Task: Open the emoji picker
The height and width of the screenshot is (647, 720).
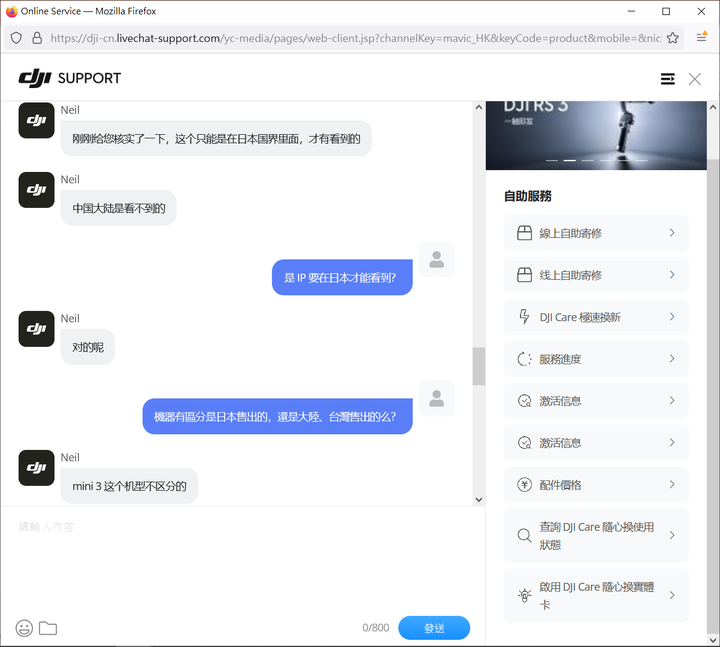Action: (24, 628)
